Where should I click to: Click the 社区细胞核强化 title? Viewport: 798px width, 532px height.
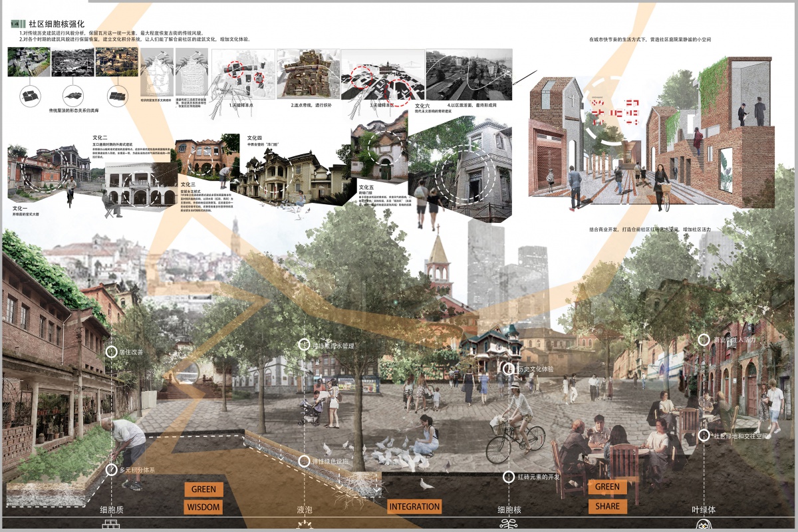click(x=57, y=24)
